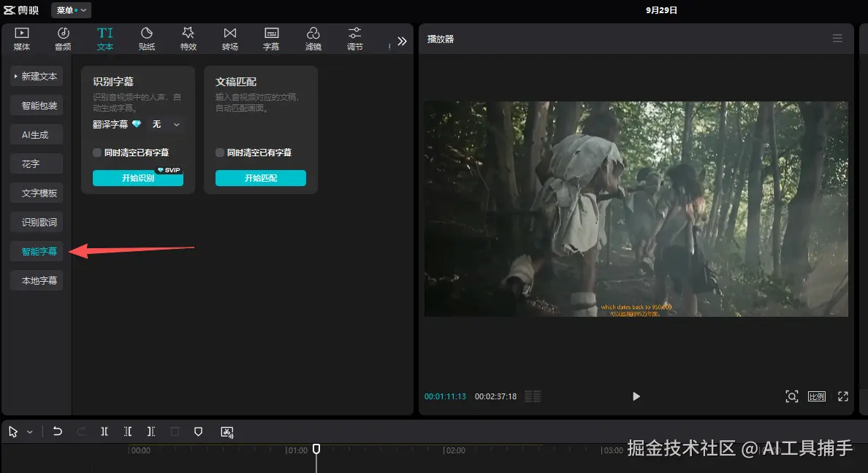Trim left of playhead

coord(128,431)
